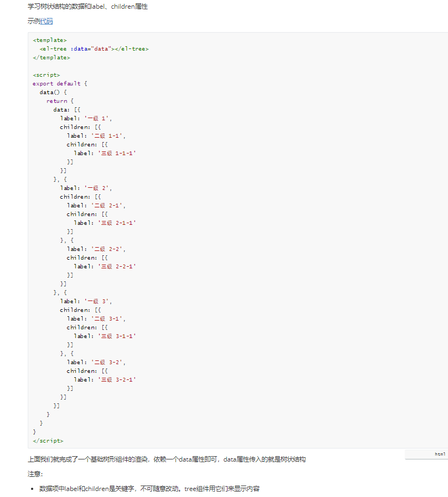Click the label '三级 2-1-1' line
The width and height of the screenshot is (448, 497).
click(105, 223)
